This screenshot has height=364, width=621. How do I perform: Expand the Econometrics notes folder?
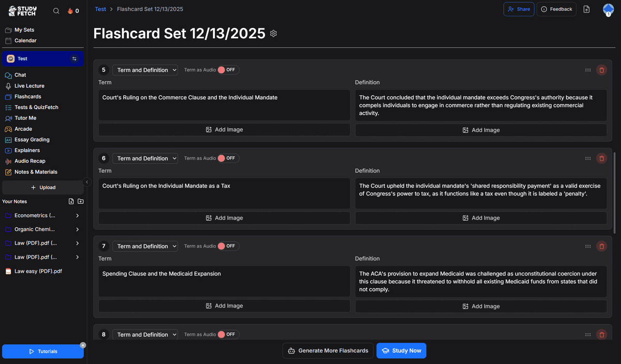pos(78,216)
